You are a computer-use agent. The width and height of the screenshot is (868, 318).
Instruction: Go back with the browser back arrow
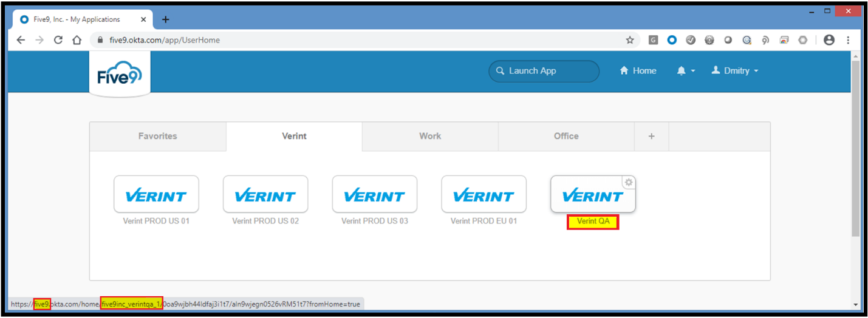(x=21, y=40)
